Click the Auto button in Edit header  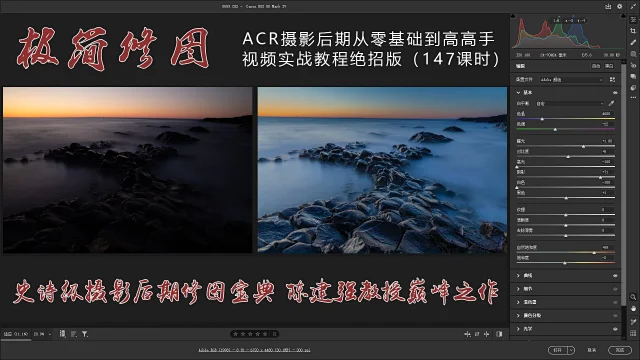click(x=596, y=66)
